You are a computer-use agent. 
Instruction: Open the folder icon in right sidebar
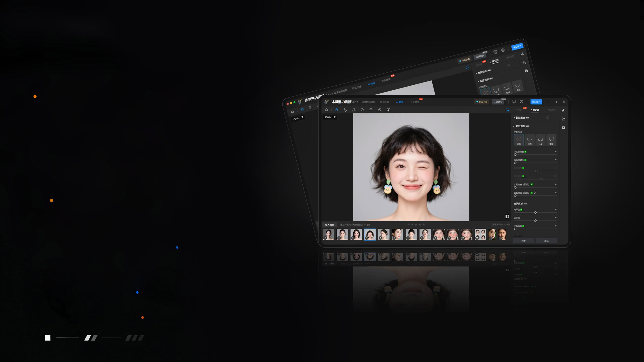click(x=564, y=119)
